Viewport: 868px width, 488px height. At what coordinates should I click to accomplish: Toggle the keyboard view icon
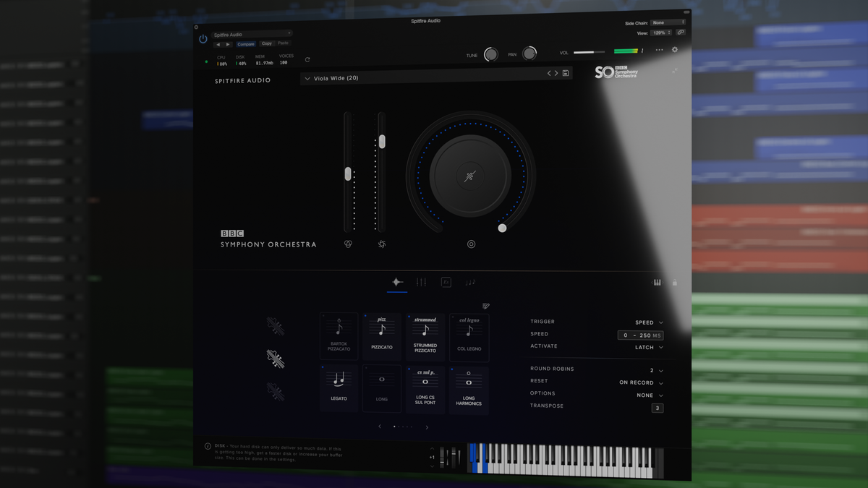pos(657,283)
